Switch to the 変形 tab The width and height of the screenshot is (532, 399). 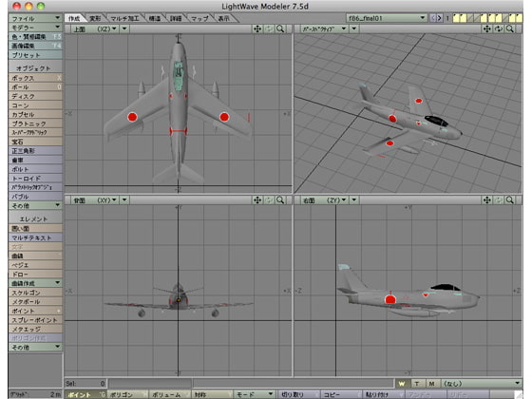95,18
